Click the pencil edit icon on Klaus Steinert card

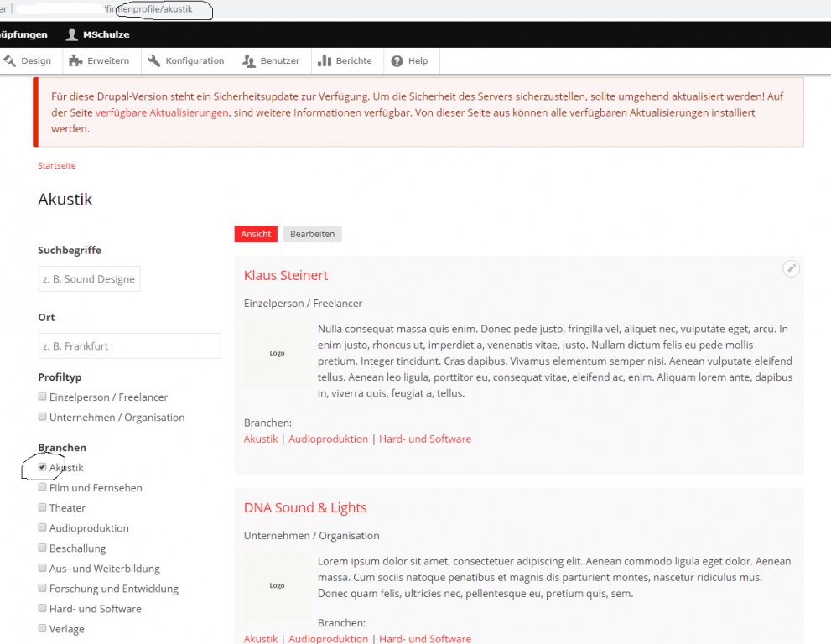(791, 268)
